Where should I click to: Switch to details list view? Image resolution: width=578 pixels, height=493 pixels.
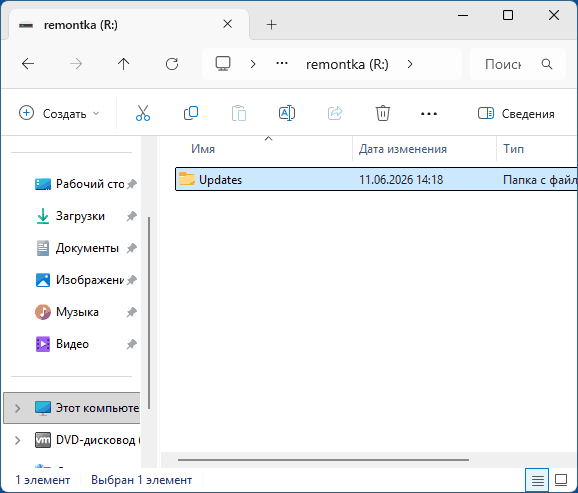537,480
